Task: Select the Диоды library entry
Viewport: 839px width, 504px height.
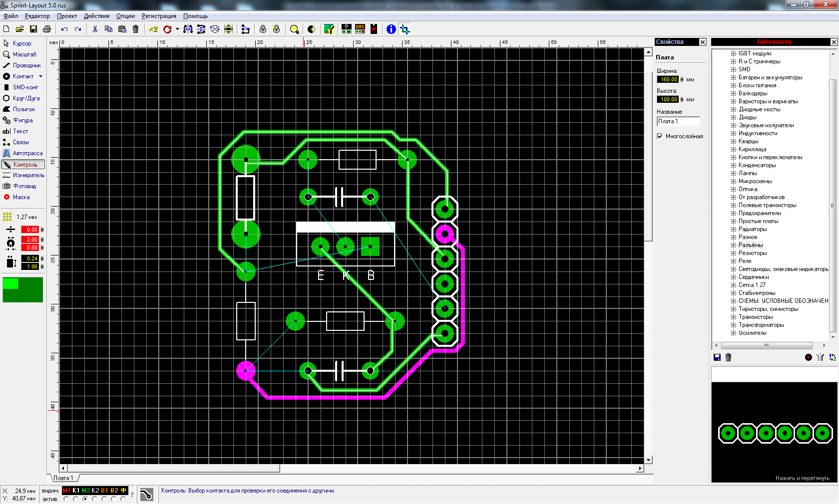Action: (x=747, y=117)
